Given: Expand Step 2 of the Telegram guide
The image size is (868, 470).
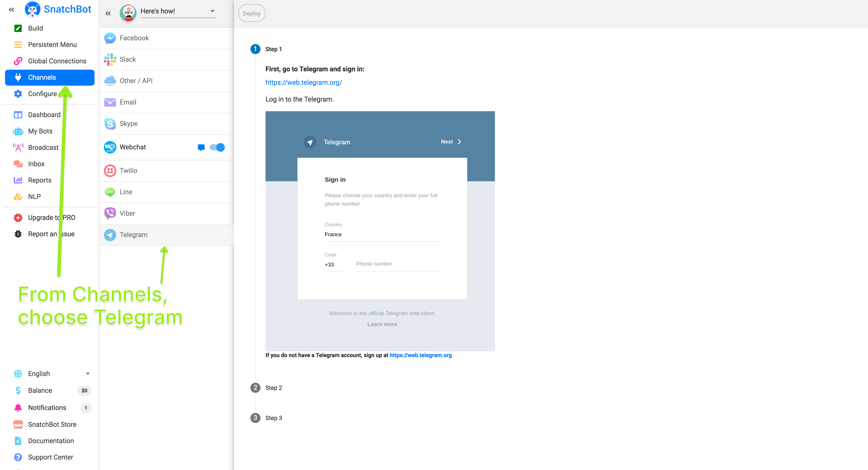Looking at the screenshot, I should click(x=273, y=388).
